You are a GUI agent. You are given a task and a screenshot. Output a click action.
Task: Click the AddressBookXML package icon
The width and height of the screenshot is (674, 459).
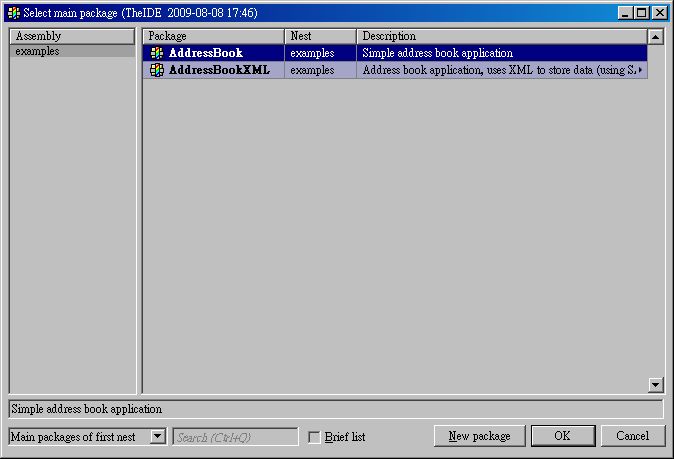[x=157, y=70]
